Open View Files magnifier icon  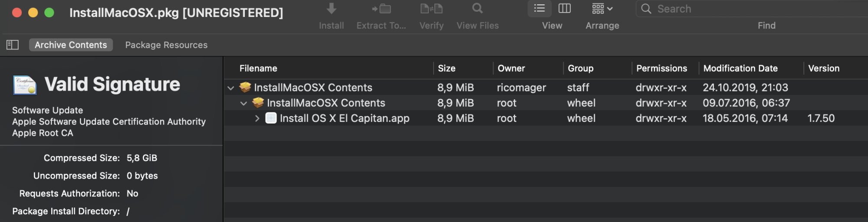tap(477, 9)
